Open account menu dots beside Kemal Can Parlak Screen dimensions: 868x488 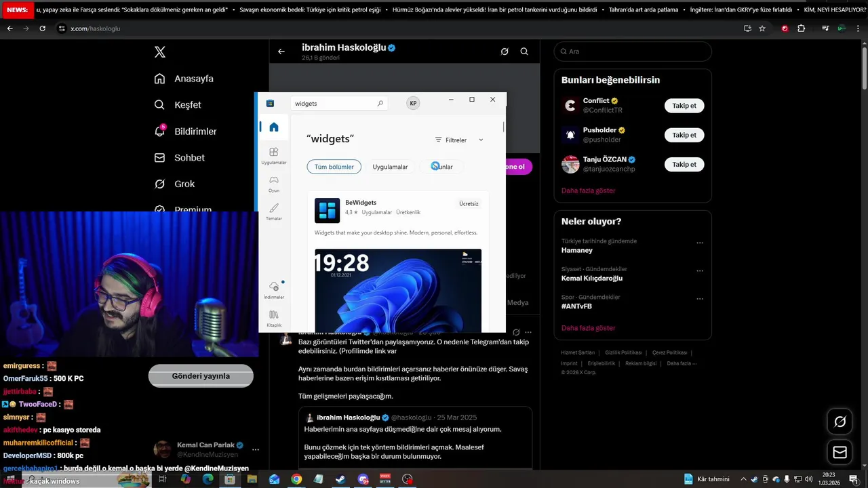tap(256, 449)
